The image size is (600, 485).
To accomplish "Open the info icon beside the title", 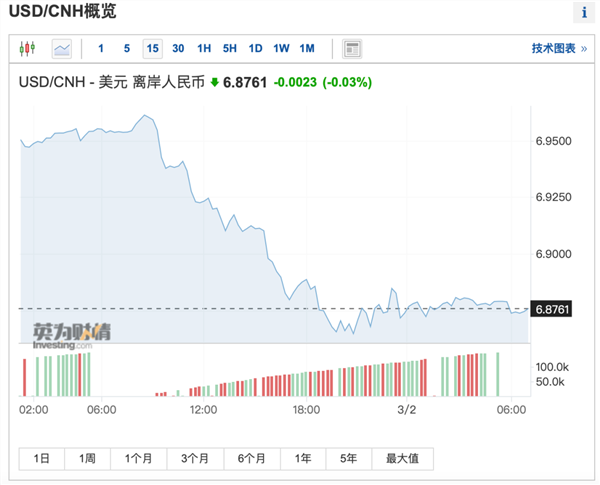I will click(583, 13).
